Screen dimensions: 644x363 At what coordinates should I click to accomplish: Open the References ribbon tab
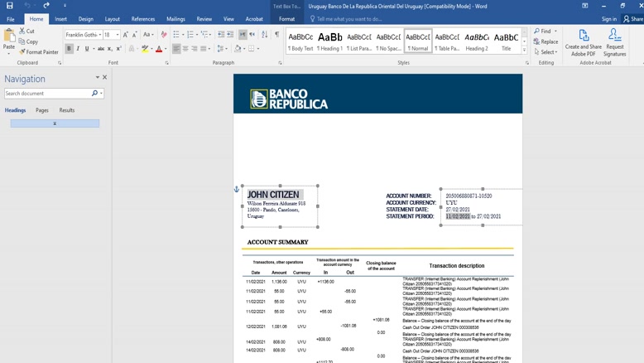(x=142, y=18)
